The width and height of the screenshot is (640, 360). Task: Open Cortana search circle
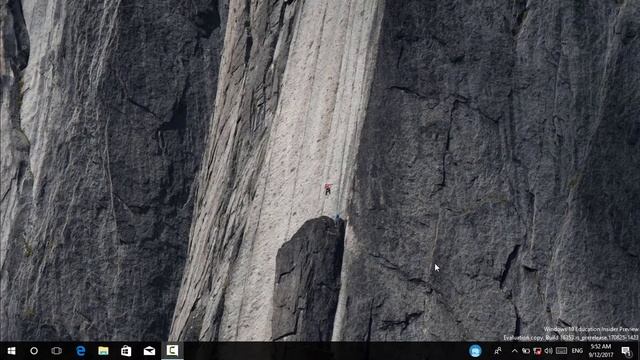[34, 351]
